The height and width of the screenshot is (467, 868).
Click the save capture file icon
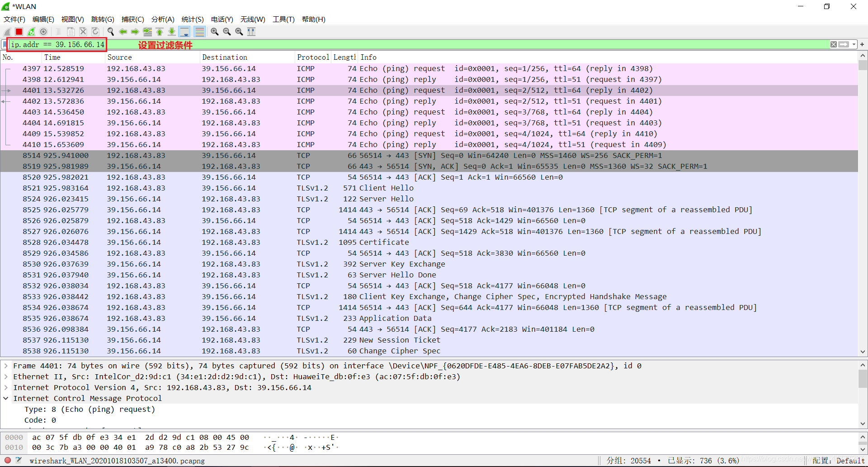[x=71, y=32]
